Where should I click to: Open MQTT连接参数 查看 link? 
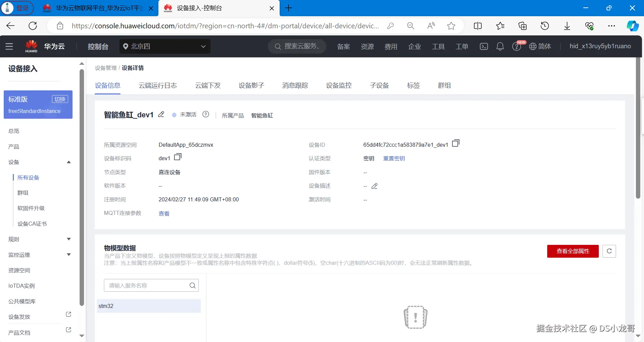[164, 213]
